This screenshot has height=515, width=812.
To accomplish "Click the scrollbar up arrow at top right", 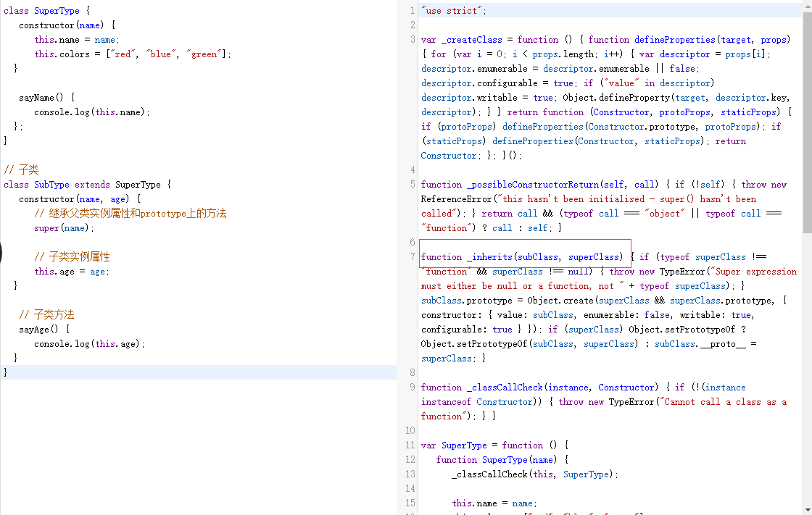I will [807, 5].
